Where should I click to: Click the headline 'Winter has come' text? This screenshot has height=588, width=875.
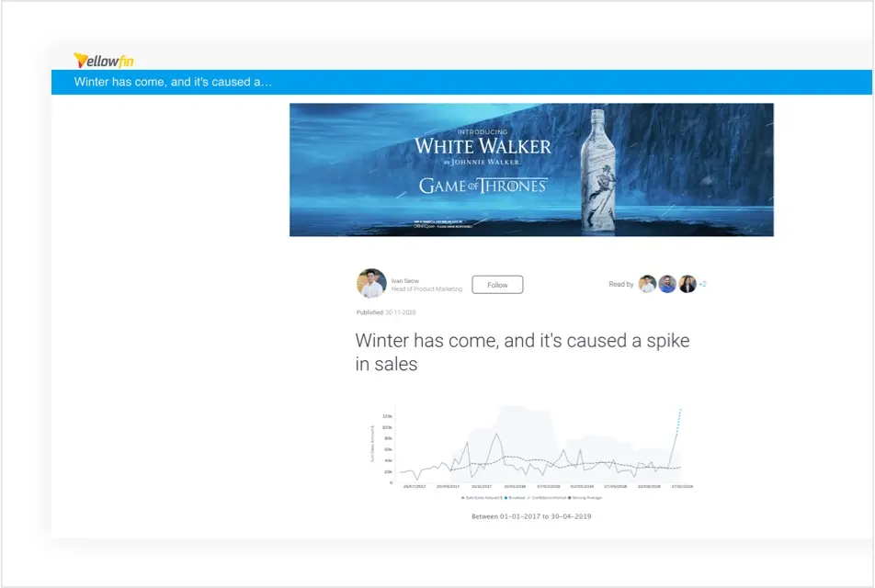[x=522, y=352]
